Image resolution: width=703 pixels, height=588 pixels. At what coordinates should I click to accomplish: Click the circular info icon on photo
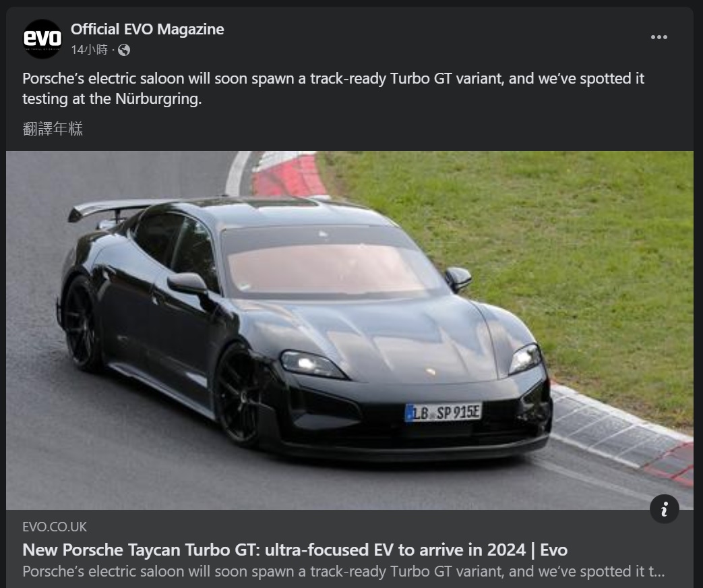point(664,509)
